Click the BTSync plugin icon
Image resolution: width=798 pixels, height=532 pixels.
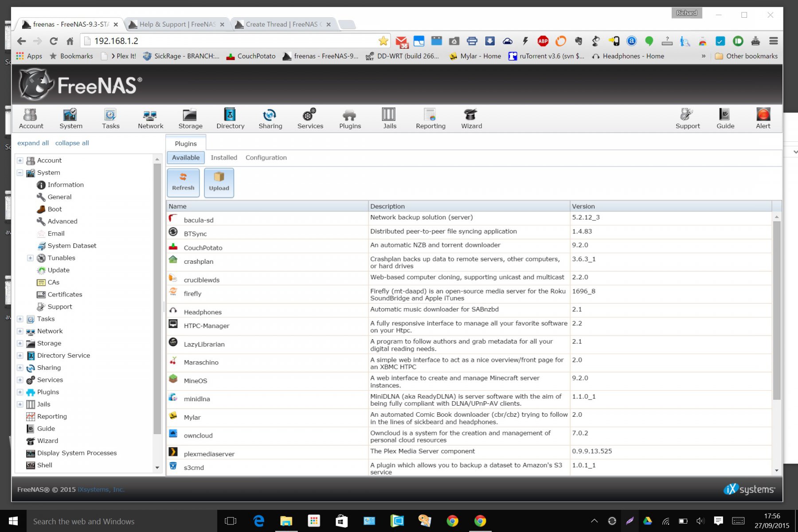tap(173, 232)
